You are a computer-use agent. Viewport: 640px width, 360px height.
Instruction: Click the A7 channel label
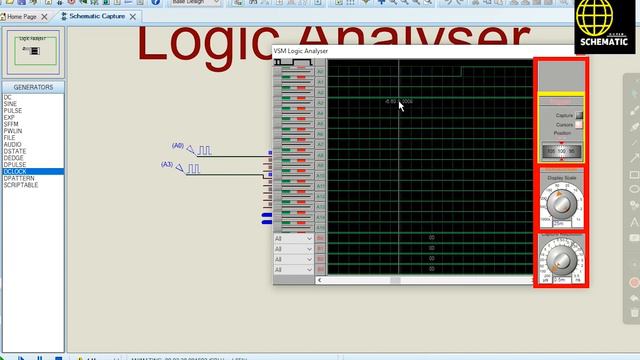tap(320, 144)
